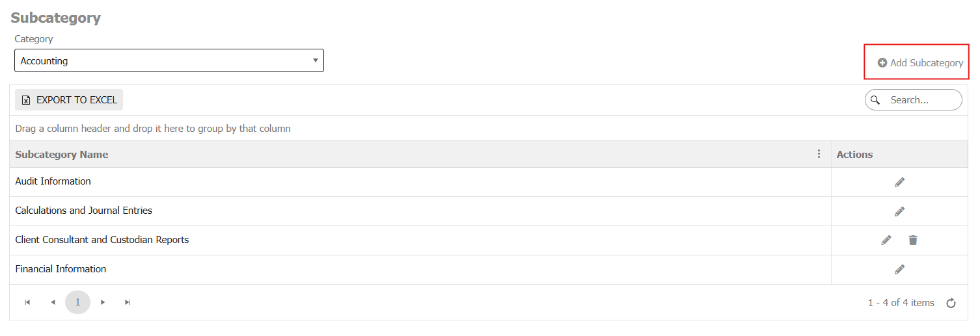Viewport: 980px width, 336px height.
Task: Go to the next page
Action: tap(103, 302)
